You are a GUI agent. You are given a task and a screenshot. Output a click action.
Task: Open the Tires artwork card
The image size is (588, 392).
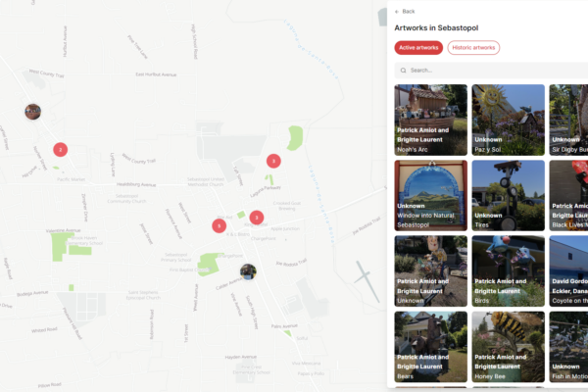point(508,195)
